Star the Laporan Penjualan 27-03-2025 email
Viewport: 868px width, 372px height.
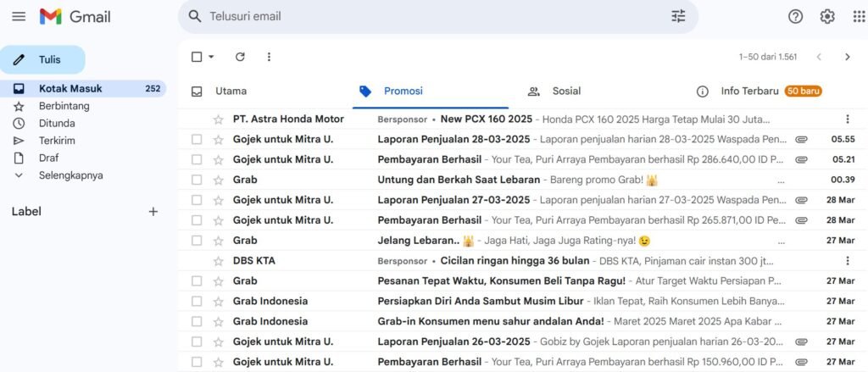coord(218,200)
